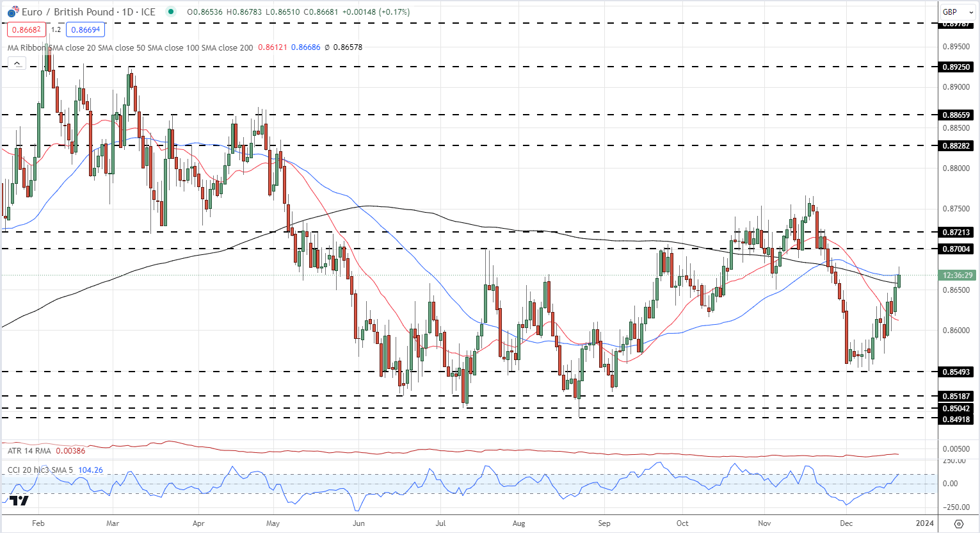Click the 0.86578 black SMA value
980x533 pixels.
[x=348, y=47]
